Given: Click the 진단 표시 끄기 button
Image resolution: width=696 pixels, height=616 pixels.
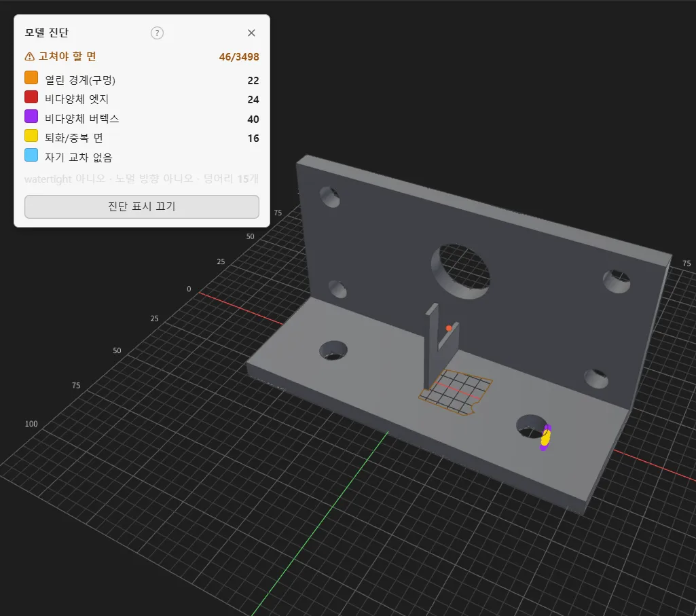Looking at the screenshot, I should pyautogui.click(x=142, y=206).
